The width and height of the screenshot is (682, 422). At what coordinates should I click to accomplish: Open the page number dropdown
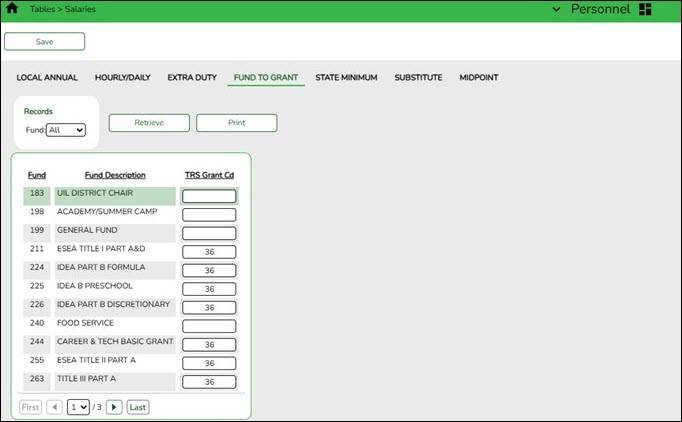78,407
